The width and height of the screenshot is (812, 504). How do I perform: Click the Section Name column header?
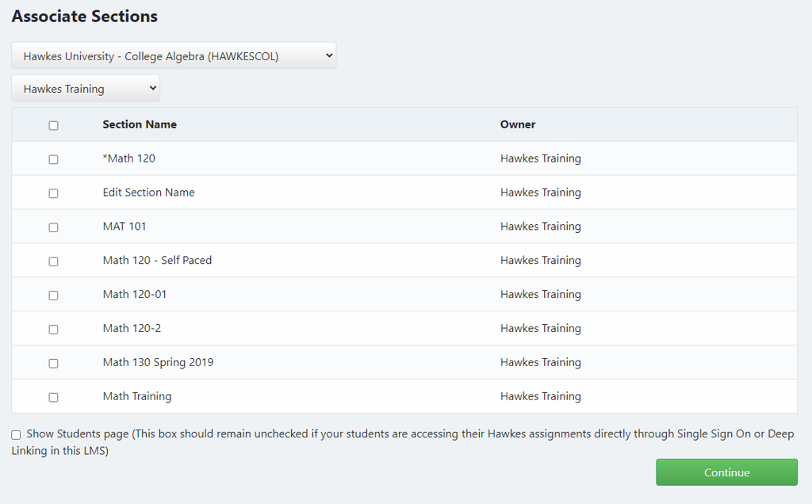[x=140, y=124]
